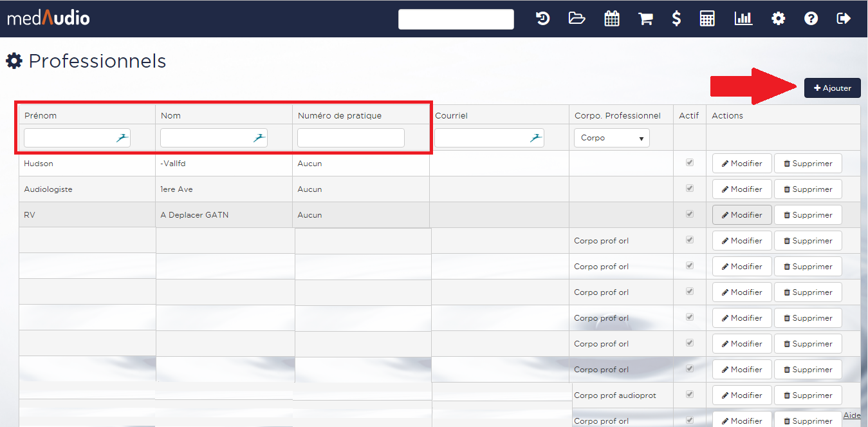The width and height of the screenshot is (868, 427).
Task: Click the help question mark icon
Action: (811, 19)
